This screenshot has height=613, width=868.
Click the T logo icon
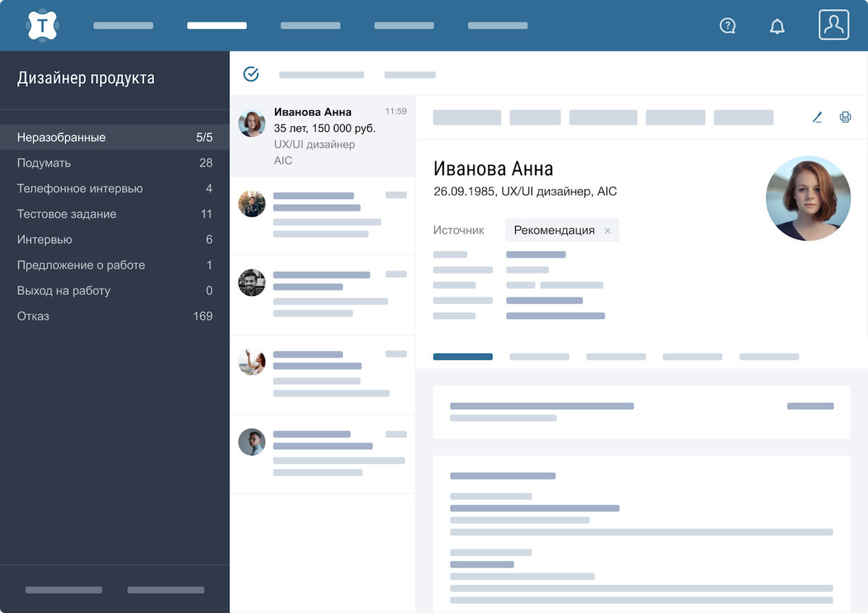click(43, 26)
